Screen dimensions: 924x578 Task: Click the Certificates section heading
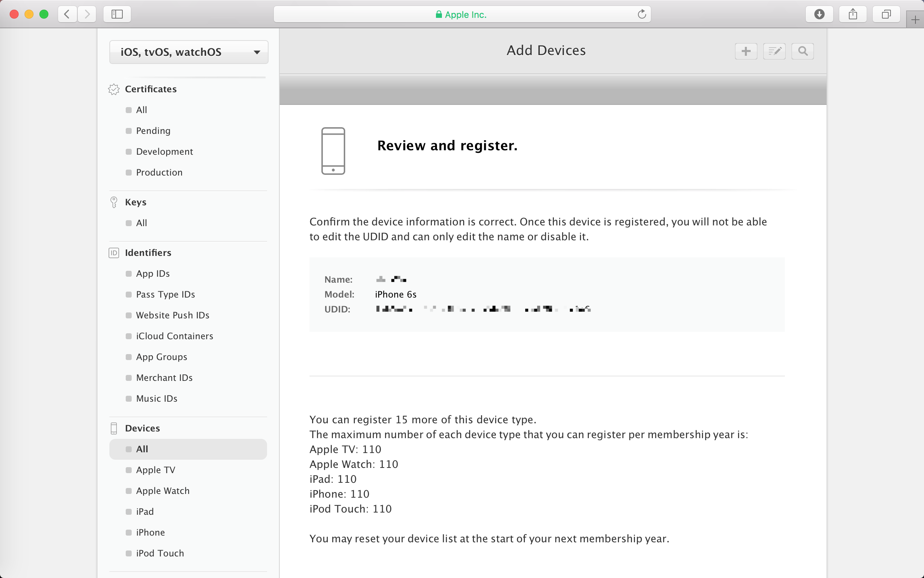(151, 89)
